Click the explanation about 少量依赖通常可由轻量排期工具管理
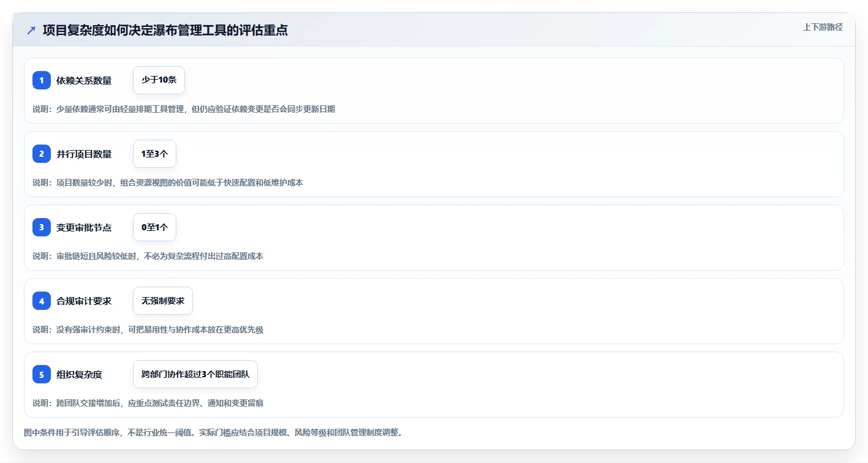 tap(184, 109)
